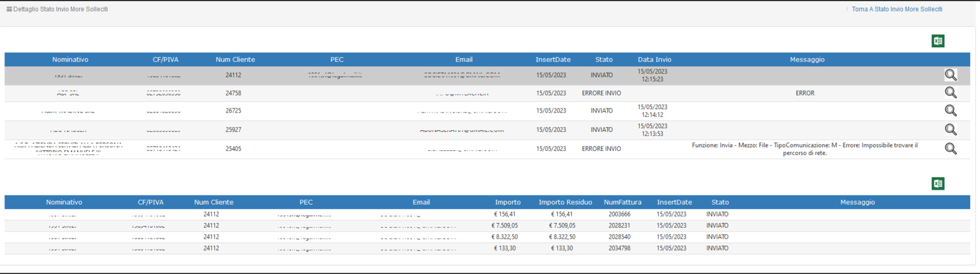Select the Dettaglio Stato Invio More Solleciti title
The width and height of the screenshot is (980, 274).
pos(61,9)
